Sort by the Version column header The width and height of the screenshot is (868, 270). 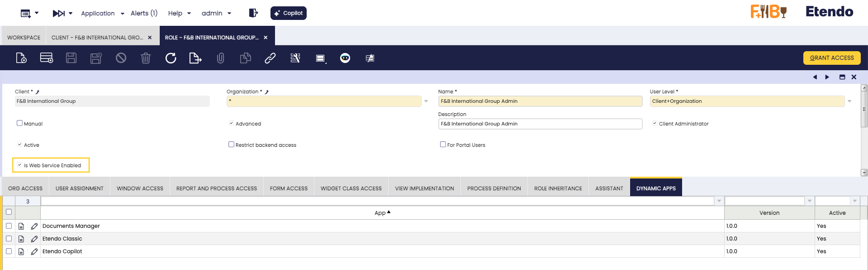pyautogui.click(x=769, y=212)
